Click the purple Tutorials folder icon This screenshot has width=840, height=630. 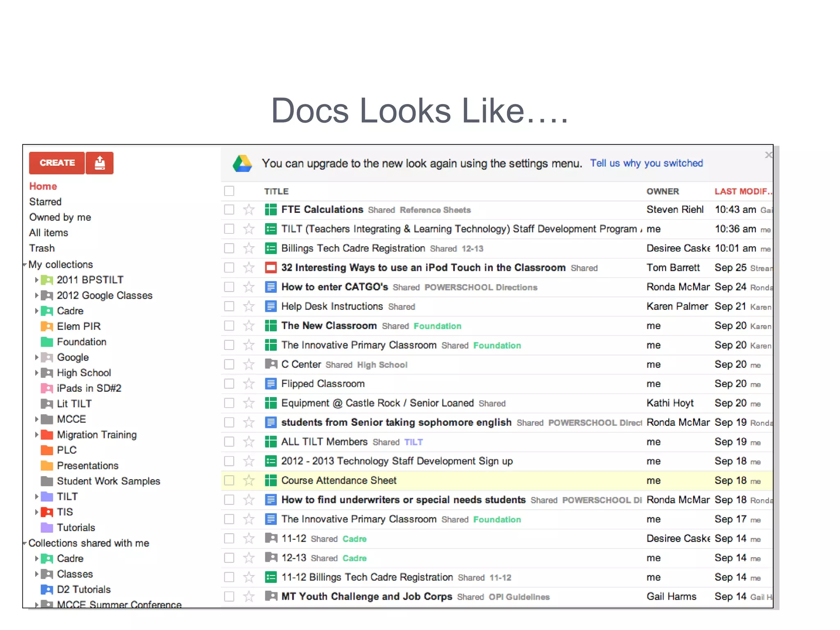tap(47, 527)
